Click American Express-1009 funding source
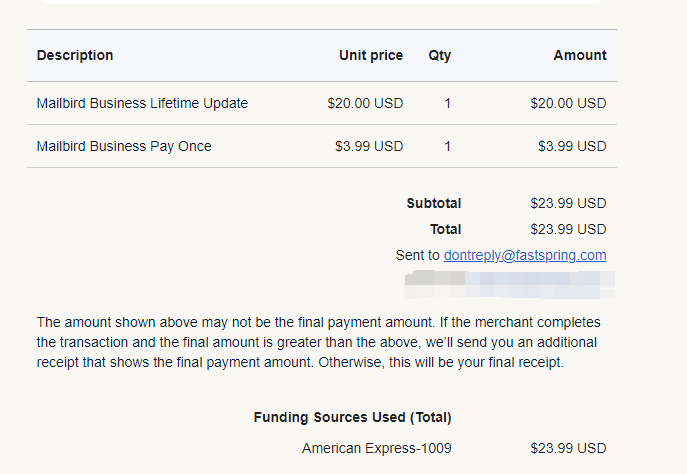The height and width of the screenshot is (474, 687). pos(369,448)
